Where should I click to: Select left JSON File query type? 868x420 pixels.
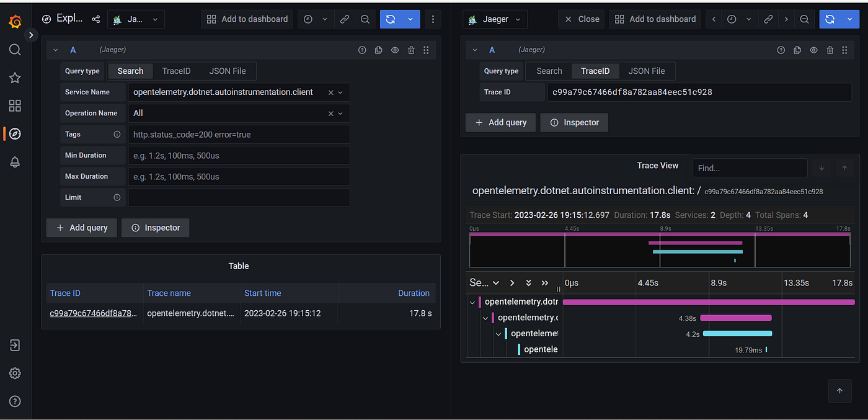pyautogui.click(x=228, y=71)
